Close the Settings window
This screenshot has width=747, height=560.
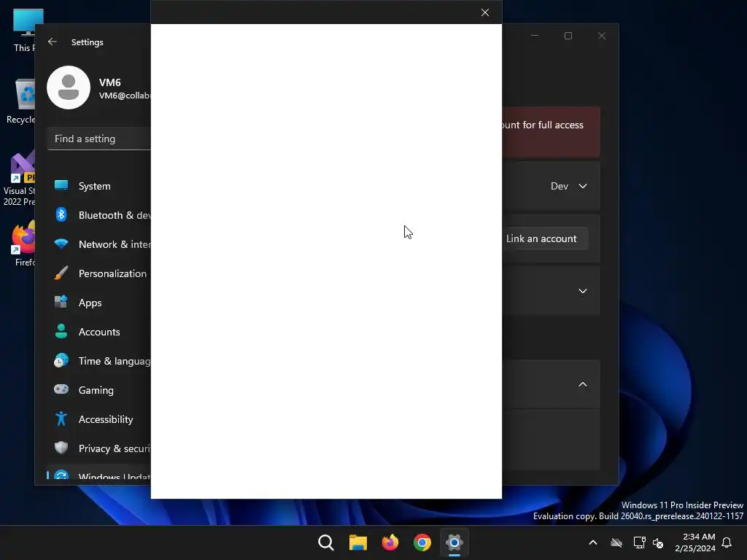(x=602, y=36)
